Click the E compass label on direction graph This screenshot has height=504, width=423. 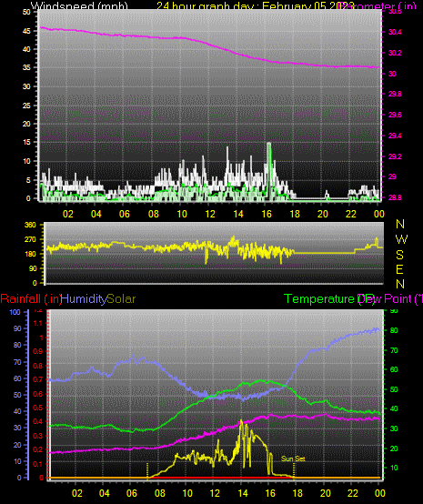(399, 269)
